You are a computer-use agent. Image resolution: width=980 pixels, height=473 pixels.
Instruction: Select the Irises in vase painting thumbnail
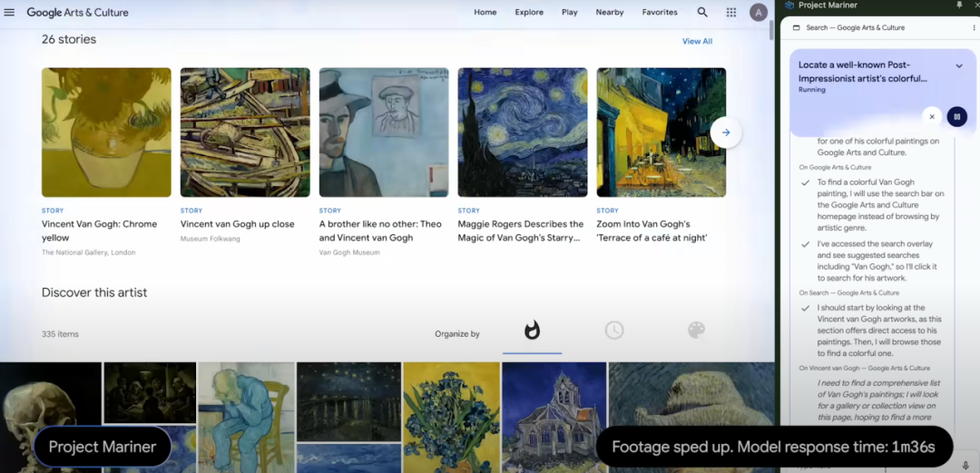coord(451,413)
